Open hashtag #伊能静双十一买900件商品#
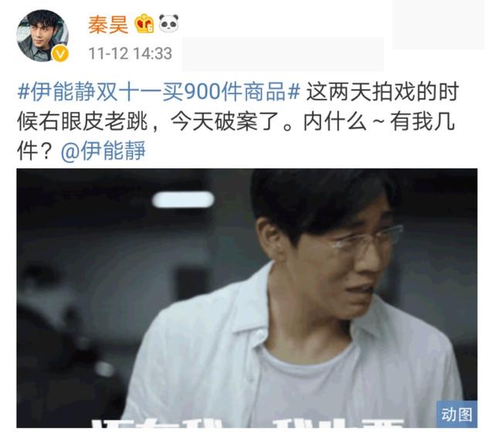494x448 pixels. coord(159,92)
